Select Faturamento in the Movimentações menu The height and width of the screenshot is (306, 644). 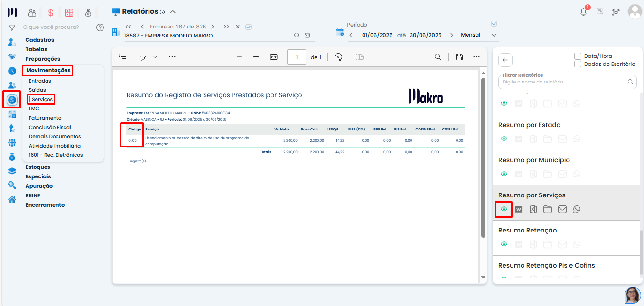coord(45,118)
